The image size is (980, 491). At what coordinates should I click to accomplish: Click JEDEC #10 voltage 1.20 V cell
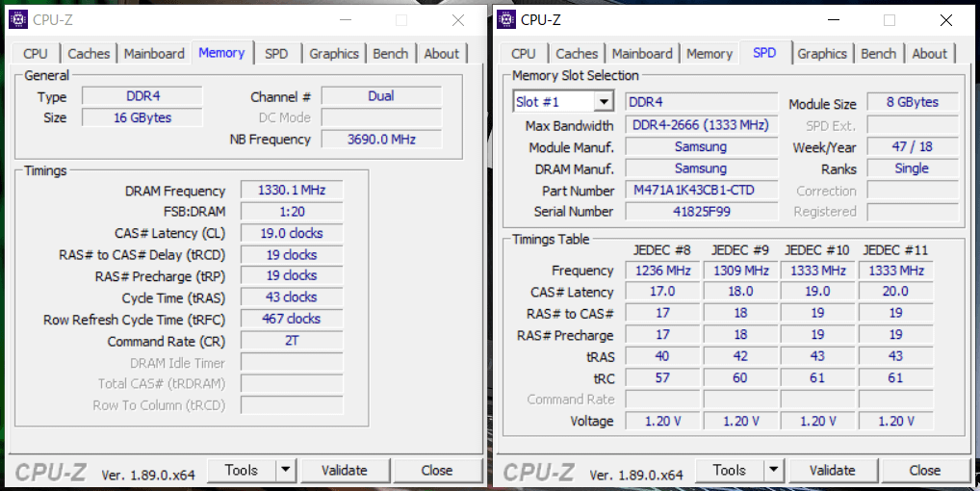817,421
